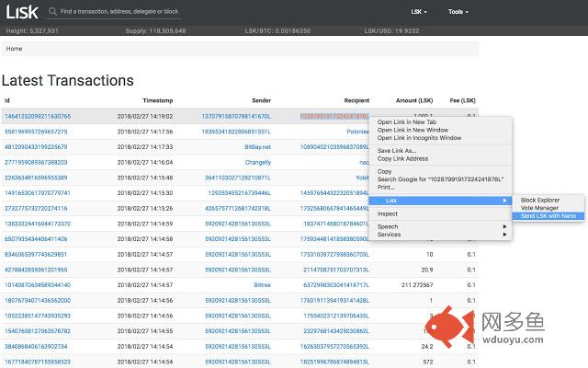Open transaction ID in the 14:15:48 row
The height and width of the screenshot is (368, 588).
click(x=36, y=178)
